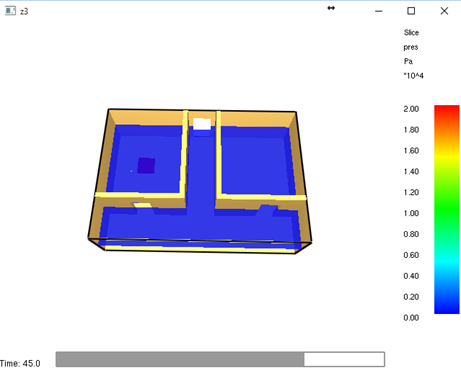Click the z3 window application icon
The image size is (461, 368).
(10, 11)
